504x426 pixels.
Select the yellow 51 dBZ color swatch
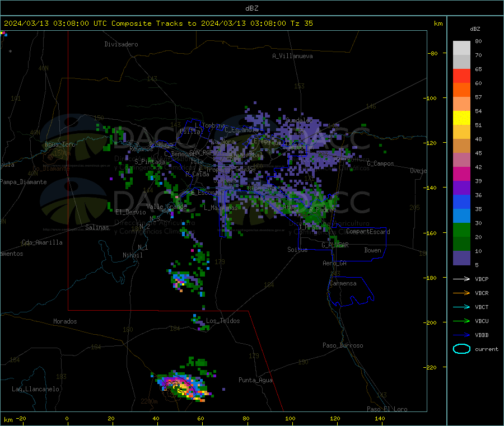tap(461, 118)
